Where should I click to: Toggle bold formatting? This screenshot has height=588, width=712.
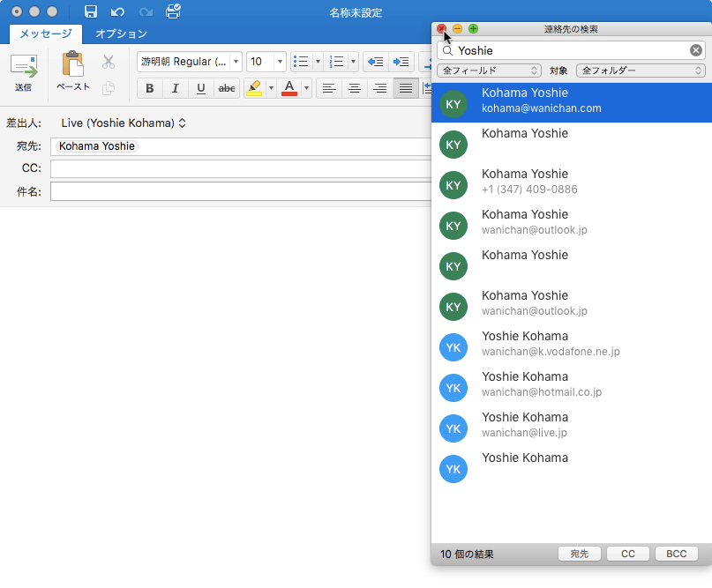(150, 88)
